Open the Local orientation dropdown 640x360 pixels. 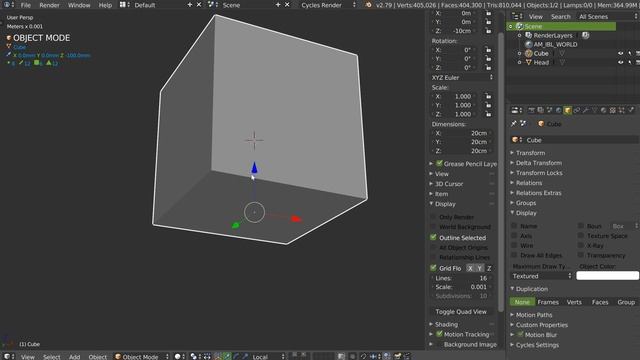[267, 356]
